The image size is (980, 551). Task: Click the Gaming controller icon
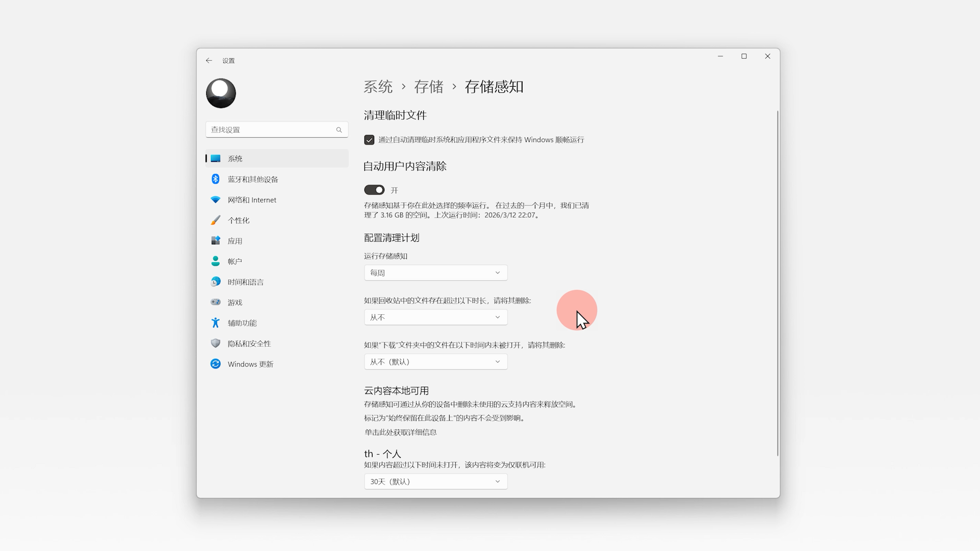pos(215,302)
